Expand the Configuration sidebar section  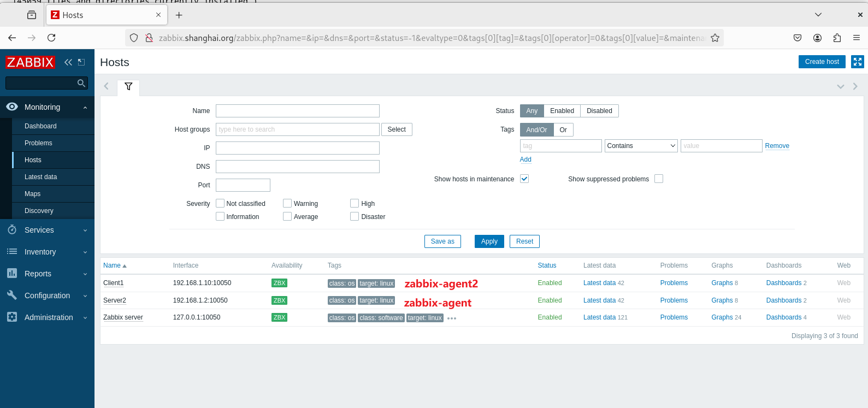tap(47, 295)
